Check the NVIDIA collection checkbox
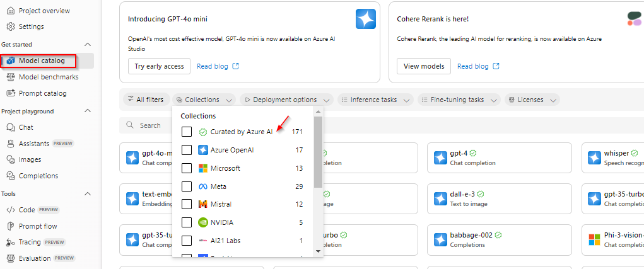The width and height of the screenshot is (644, 269). click(187, 222)
